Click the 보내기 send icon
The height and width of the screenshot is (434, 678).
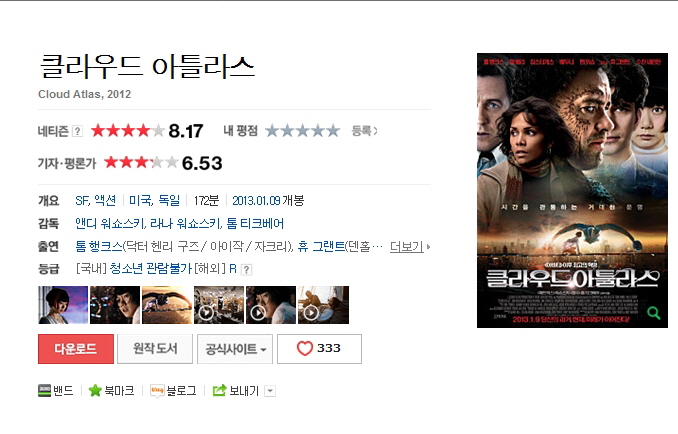220,391
